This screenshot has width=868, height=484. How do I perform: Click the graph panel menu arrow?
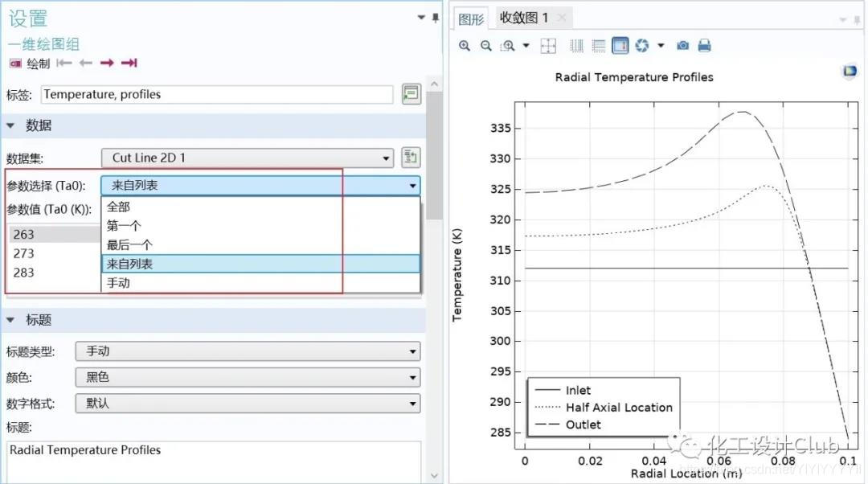[x=843, y=19]
